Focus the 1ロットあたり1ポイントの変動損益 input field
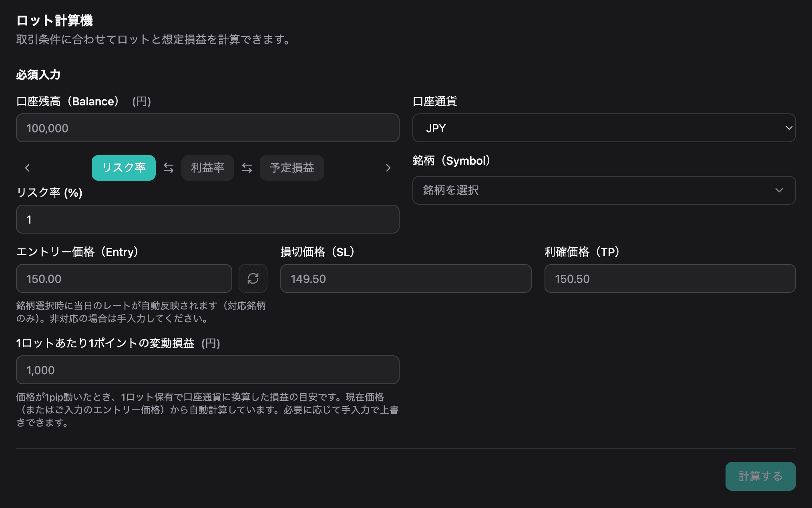812x508 pixels. pos(208,370)
